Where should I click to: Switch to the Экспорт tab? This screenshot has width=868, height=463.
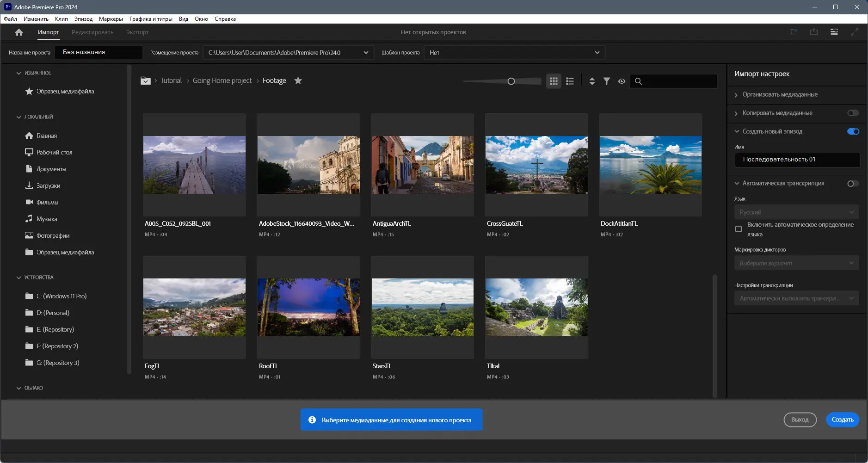(137, 32)
